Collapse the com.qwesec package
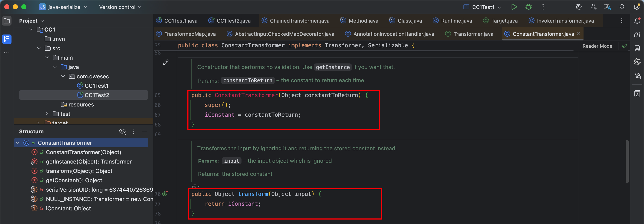 pos(63,76)
